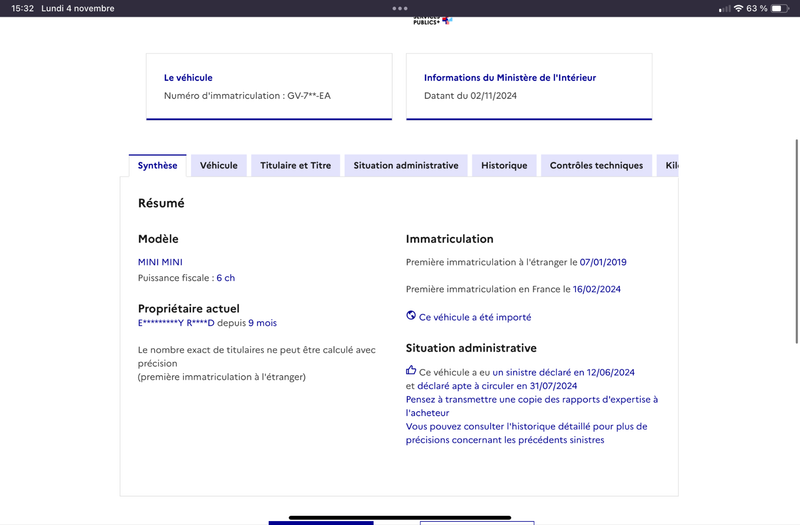Screen dimensions: 800x525
Task: Click the 'Datant du 02/11/2024' text
Action: coord(470,95)
